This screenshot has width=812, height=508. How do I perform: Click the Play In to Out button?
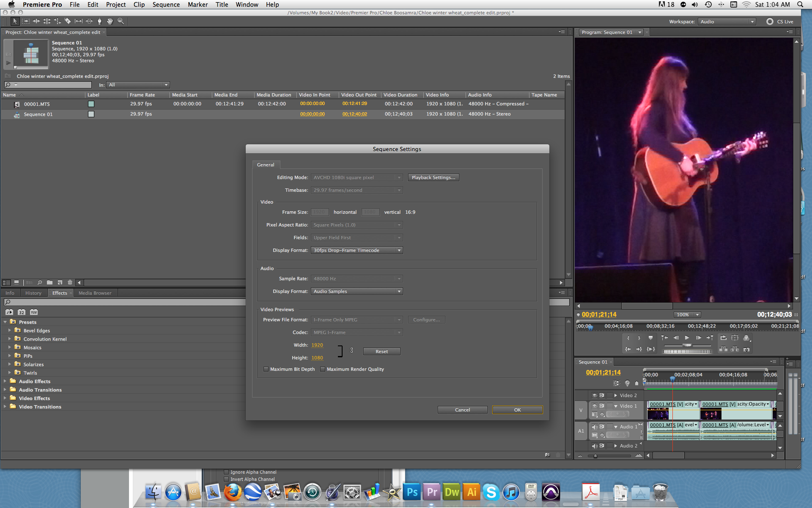pos(651,349)
